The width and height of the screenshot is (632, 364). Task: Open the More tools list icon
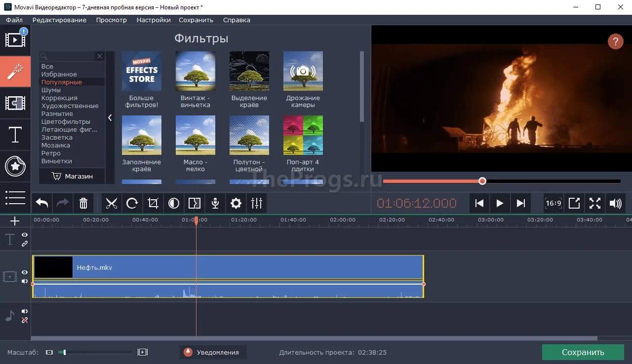click(x=15, y=198)
